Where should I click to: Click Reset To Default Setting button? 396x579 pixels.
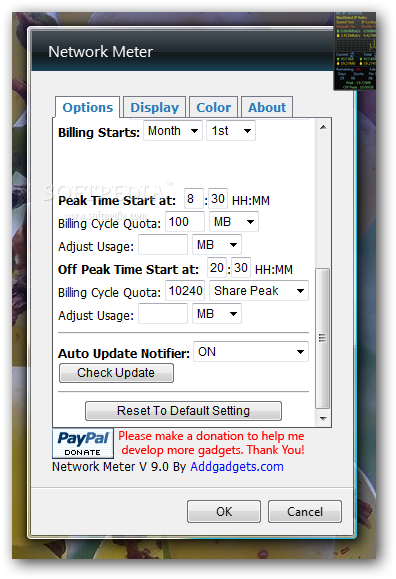point(183,411)
